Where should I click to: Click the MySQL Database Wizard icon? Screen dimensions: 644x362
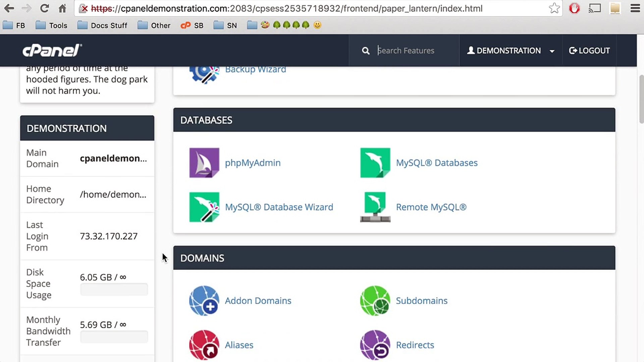pyautogui.click(x=204, y=207)
